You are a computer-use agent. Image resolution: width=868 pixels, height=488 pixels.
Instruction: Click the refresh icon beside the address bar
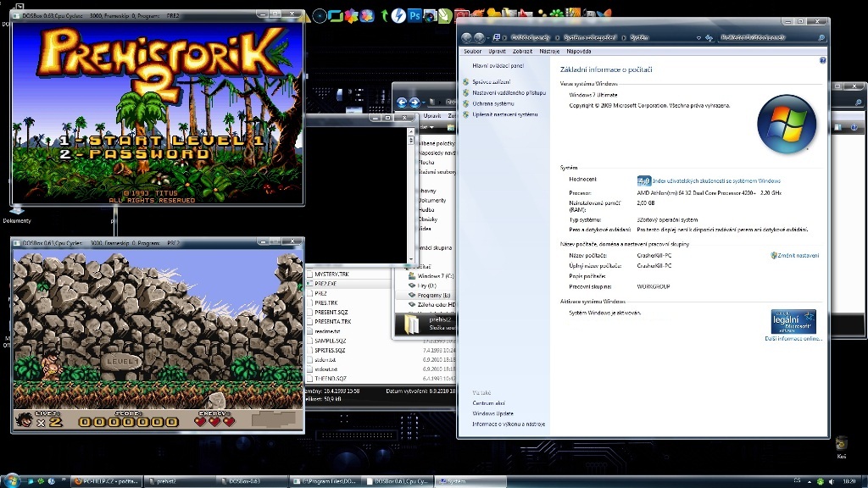tap(709, 38)
